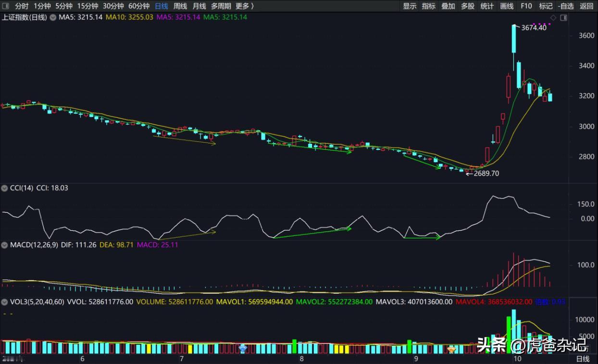Click the magenta MA5: 3215.14 value
This screenshot has height=364, width=598.
pyautogui.click(x=178, y=17)
